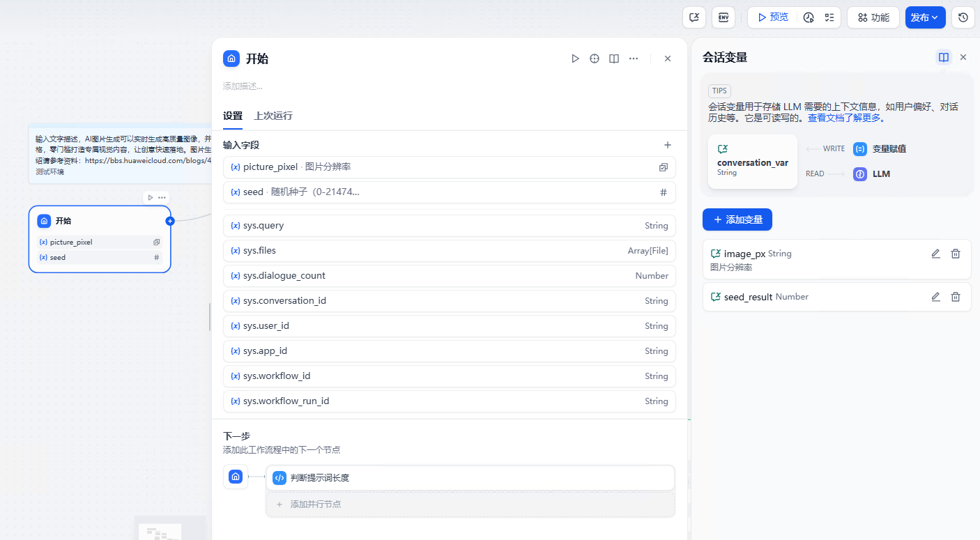This screenshot has height=540, width=980.
Task: Click the split-view layout icon in 会话变量 header
Action: (943, 57)
